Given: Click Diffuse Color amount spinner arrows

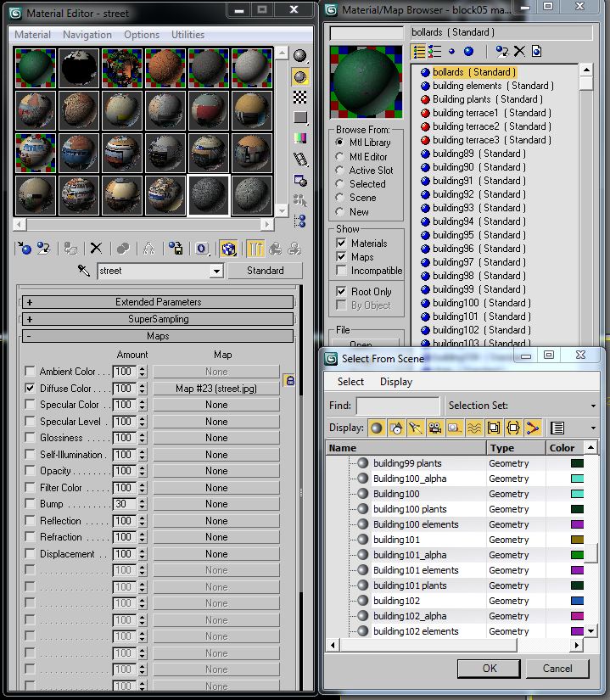Looking at the screenshot, I should [143, 389].
